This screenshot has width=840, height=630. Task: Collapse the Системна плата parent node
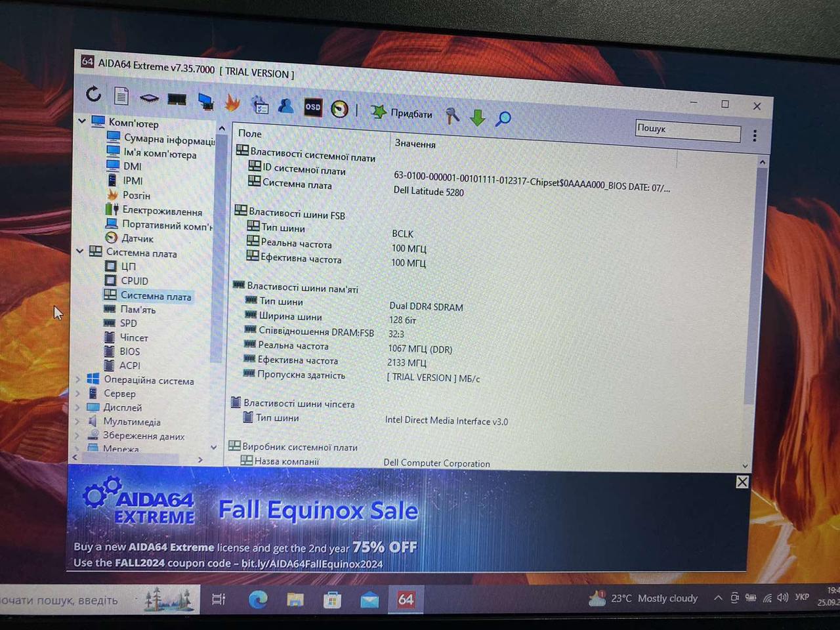[x=79, y=251]
